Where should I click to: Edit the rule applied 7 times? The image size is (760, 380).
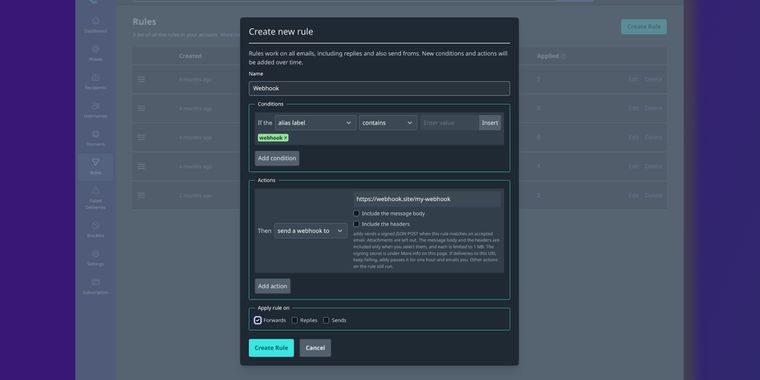click(633, 79)
